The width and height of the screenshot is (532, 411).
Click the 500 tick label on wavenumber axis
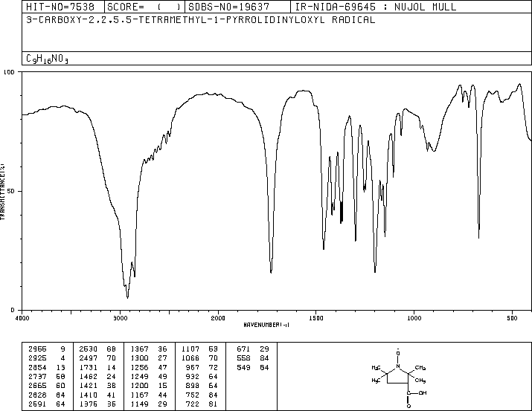click(x=512, y=318)
